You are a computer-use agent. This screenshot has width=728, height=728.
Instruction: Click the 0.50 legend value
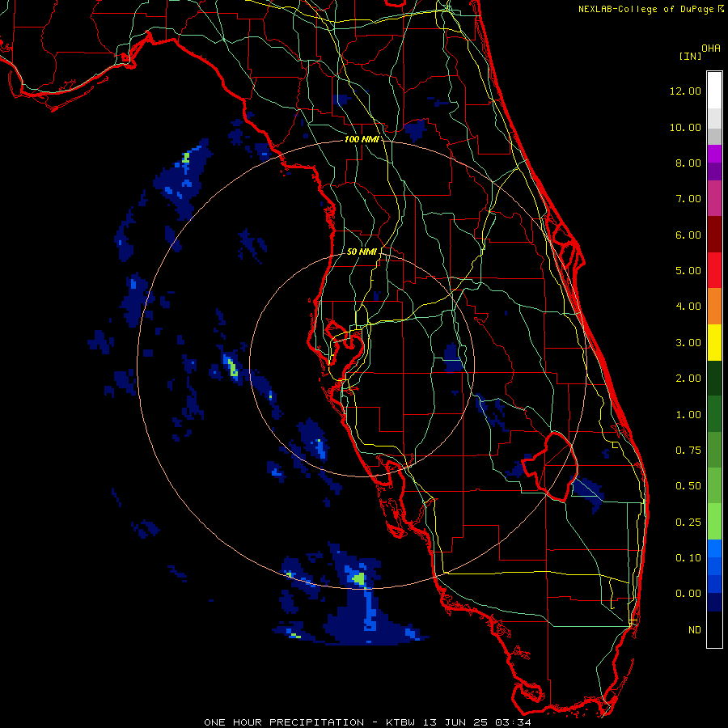[x=688, y=486]
